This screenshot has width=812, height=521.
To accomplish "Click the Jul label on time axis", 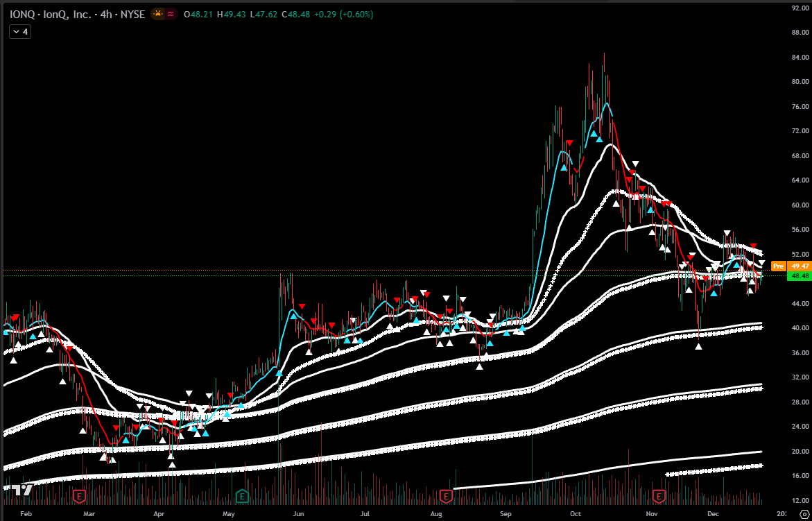I will (x=365, y=513).
